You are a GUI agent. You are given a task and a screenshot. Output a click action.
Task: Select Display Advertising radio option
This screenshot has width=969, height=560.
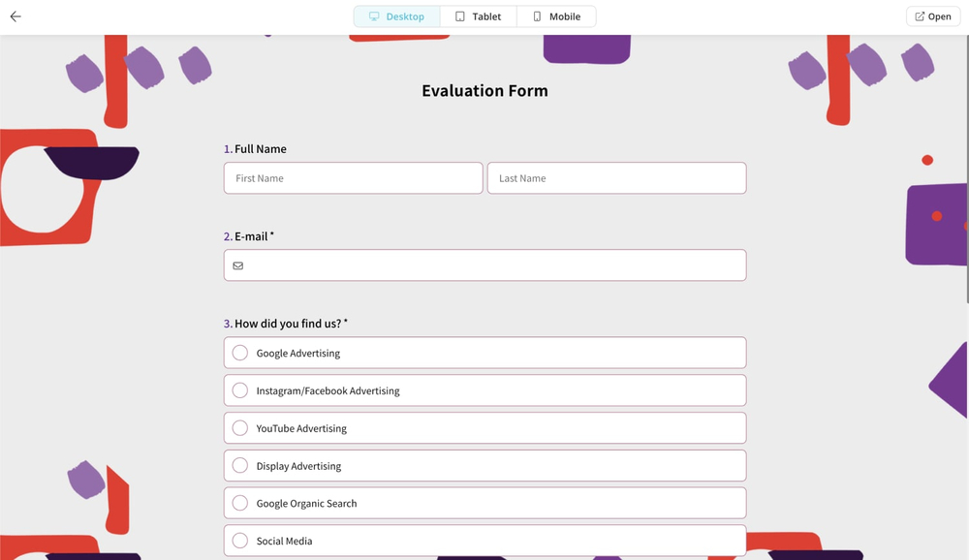[x=240, y=466]
